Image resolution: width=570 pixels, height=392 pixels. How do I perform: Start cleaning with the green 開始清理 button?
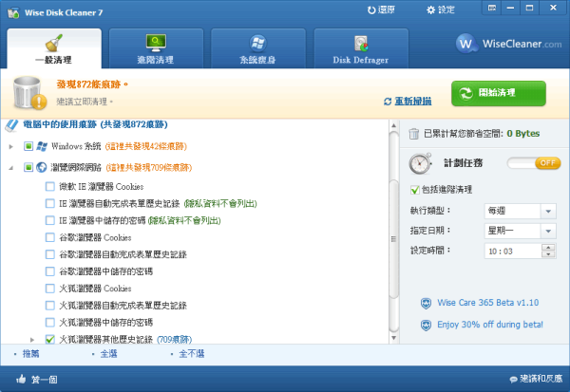coord(499,93)
